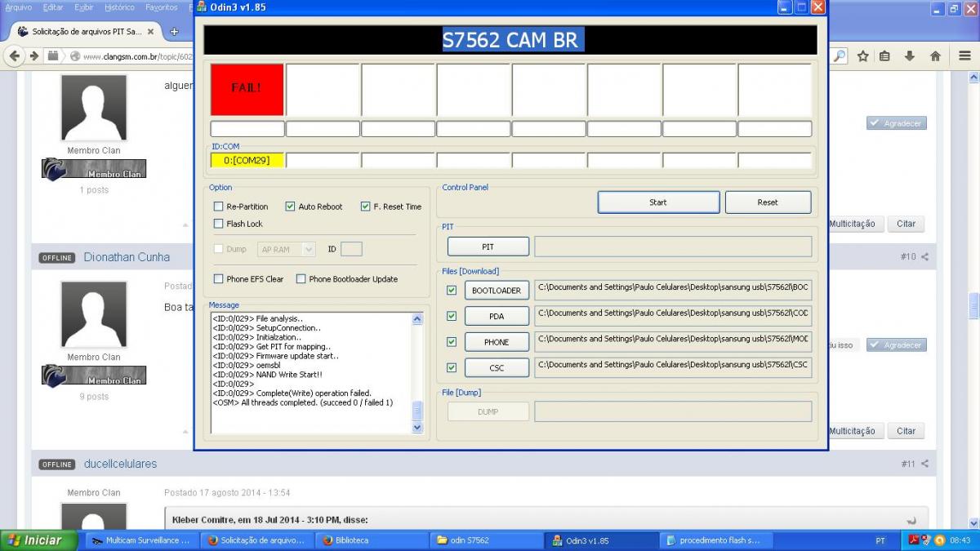Enable the Re-Partition checkbox

218,207
